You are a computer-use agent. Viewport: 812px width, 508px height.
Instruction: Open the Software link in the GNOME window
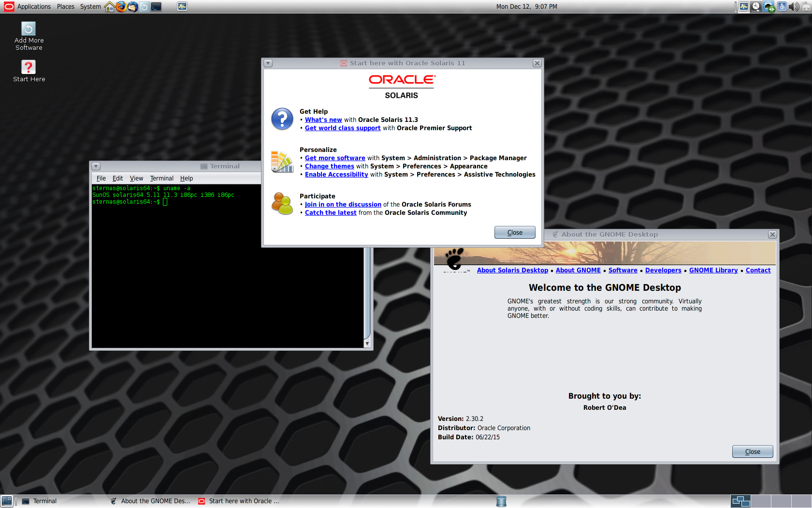[x=623, y=270]
